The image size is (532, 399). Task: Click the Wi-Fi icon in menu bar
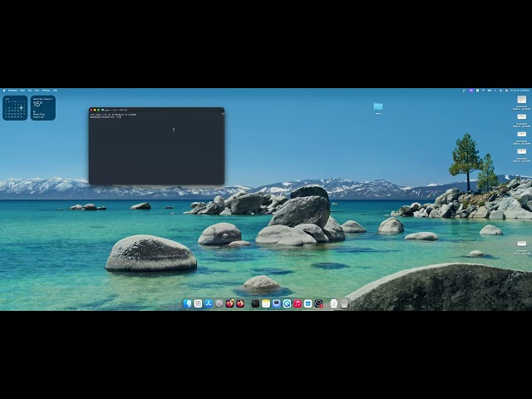coord(483,91)
